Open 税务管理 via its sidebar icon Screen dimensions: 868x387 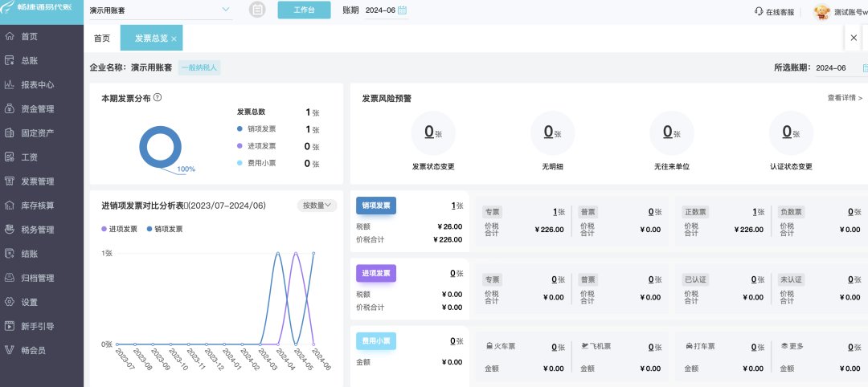click(10, 230)
